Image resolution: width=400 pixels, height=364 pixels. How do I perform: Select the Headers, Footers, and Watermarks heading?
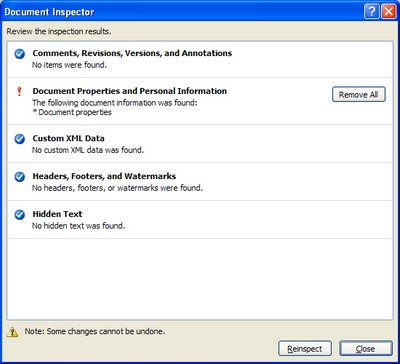[104, 176]
